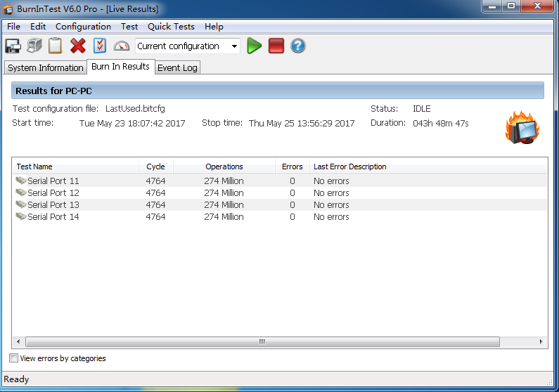Open test selection checklist icon
The image size is (559, 392).
click(x=100, y=46)
